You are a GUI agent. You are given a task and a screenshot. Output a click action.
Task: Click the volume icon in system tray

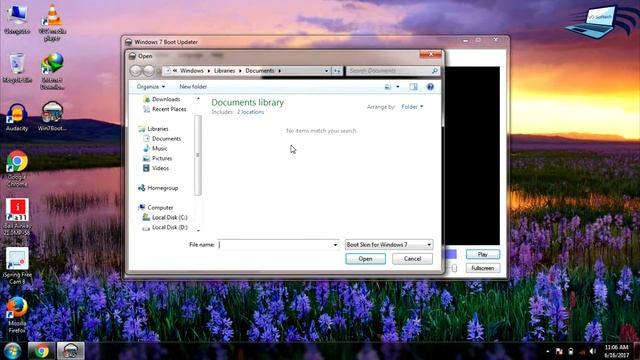(593, 351)
